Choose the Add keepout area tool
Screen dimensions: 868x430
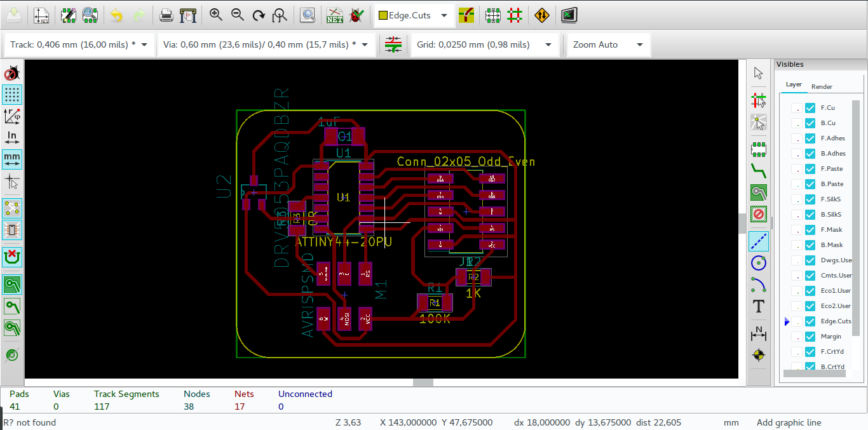pos(758,214)
